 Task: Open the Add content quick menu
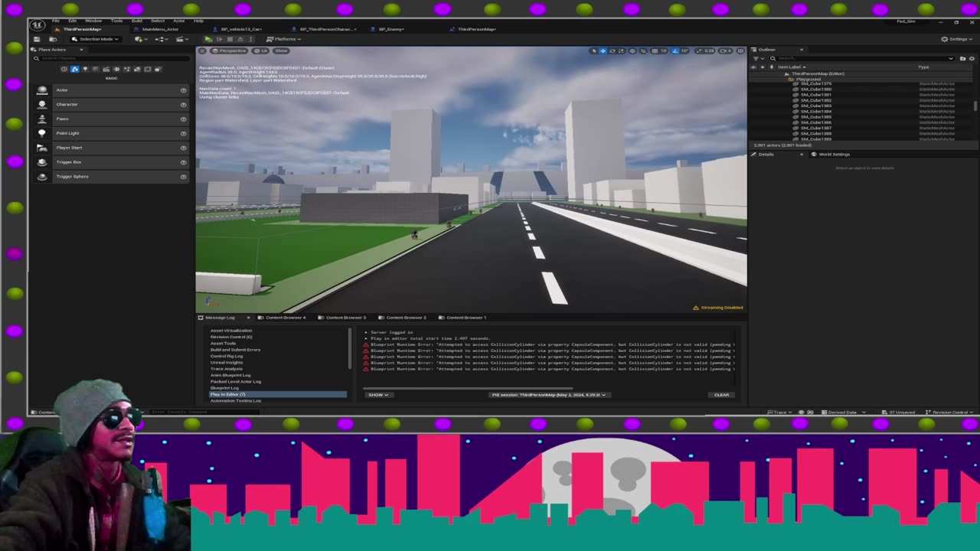(x=141, y=39)
